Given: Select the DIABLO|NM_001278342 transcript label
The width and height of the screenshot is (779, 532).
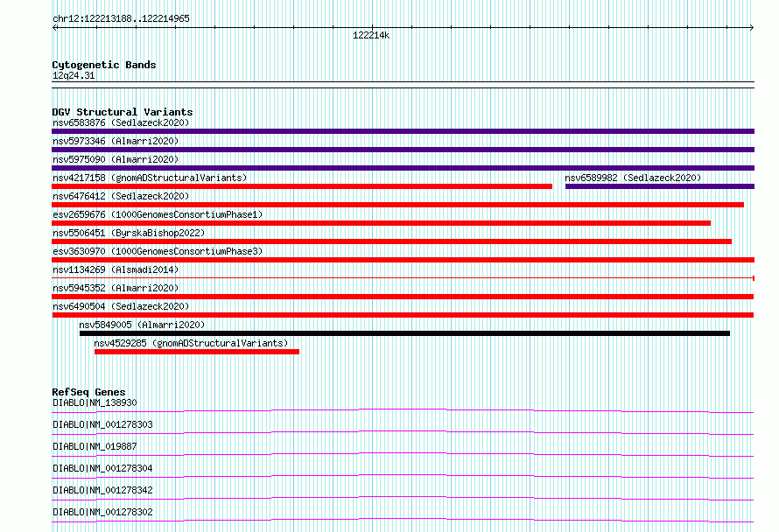Looking at the screenshot, I should tap(102, 490).
